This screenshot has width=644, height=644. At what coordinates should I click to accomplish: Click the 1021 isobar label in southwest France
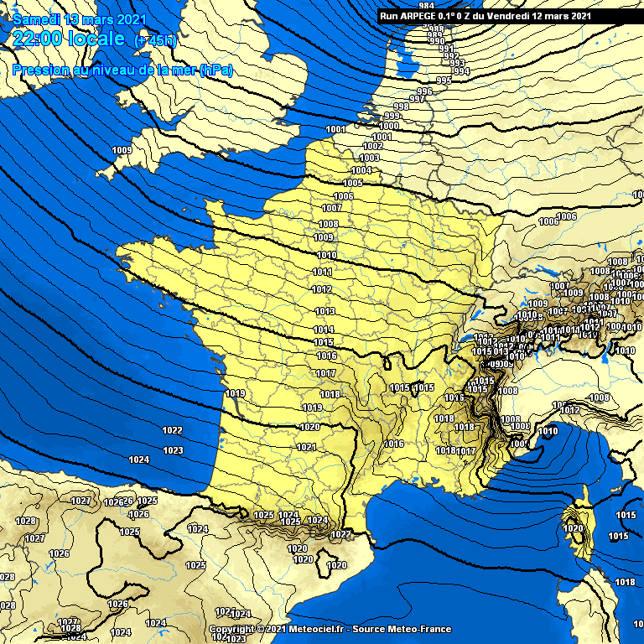pyautogui.click(x=307, y=447)
